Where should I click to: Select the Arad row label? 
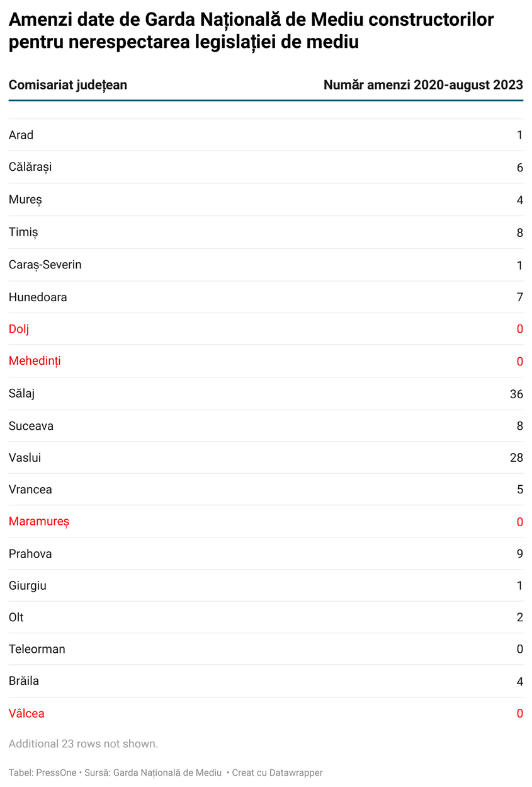point(21,135)
